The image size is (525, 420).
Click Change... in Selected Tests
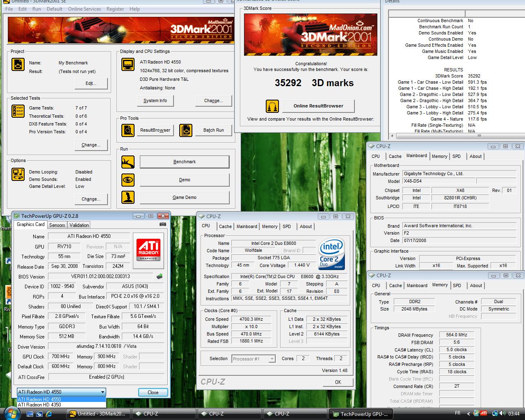pos(91,145)
